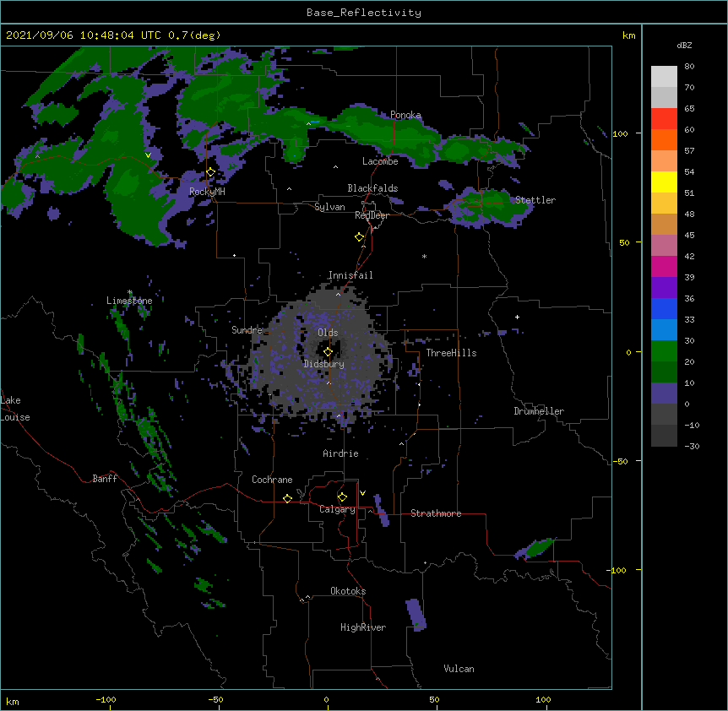Click the Okotoks city label
The image size is (728, 711).
[x=348, y=591]
